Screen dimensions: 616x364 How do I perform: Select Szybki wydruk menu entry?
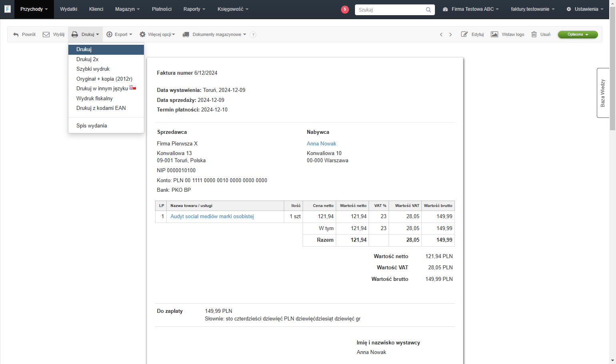click(x=106, y=69)
